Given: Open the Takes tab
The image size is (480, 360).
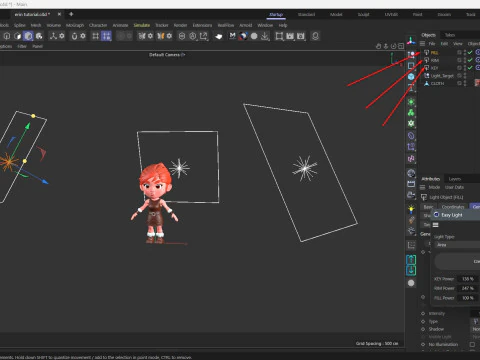Looking at the screenshot, I should [x=450, y=35].
